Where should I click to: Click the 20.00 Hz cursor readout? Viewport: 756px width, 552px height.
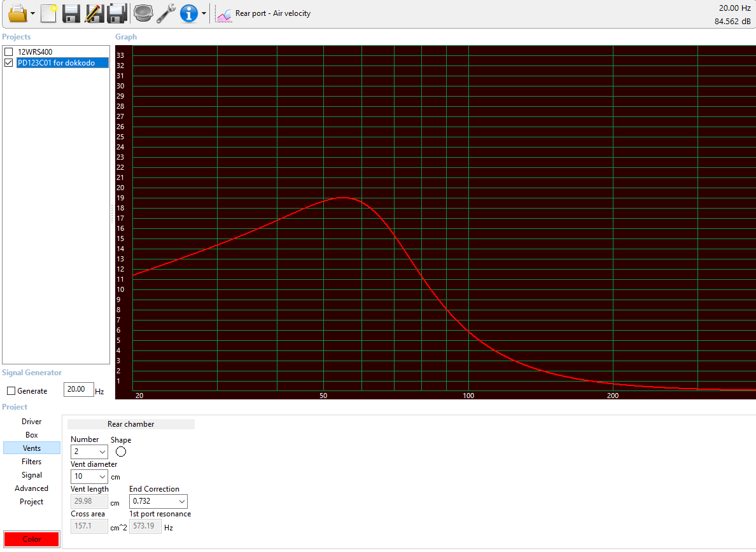[735, 8]
